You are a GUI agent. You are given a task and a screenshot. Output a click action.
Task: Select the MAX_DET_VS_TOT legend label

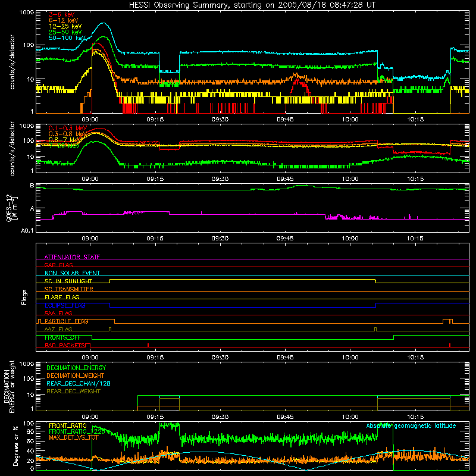coord(74,437)
